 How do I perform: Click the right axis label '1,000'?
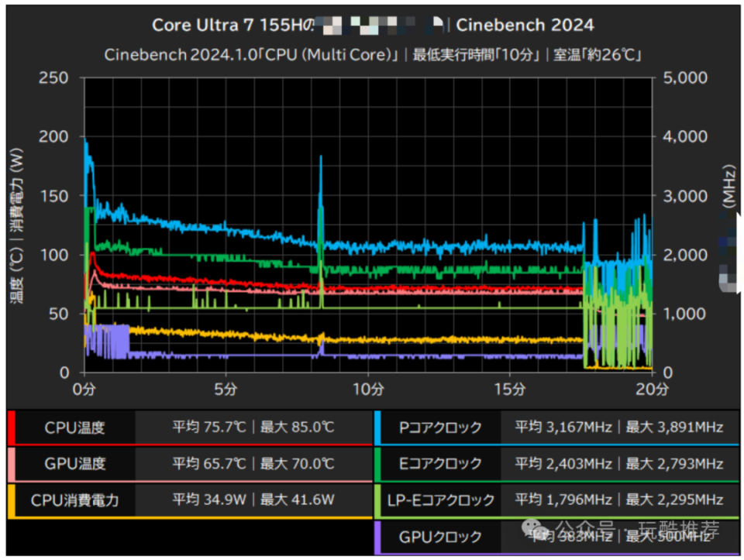coord(685,314)
